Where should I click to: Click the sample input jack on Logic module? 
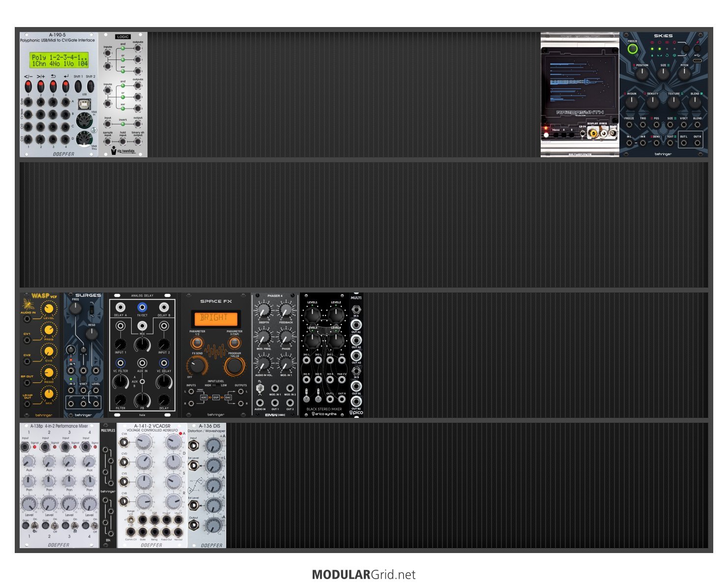108,142
